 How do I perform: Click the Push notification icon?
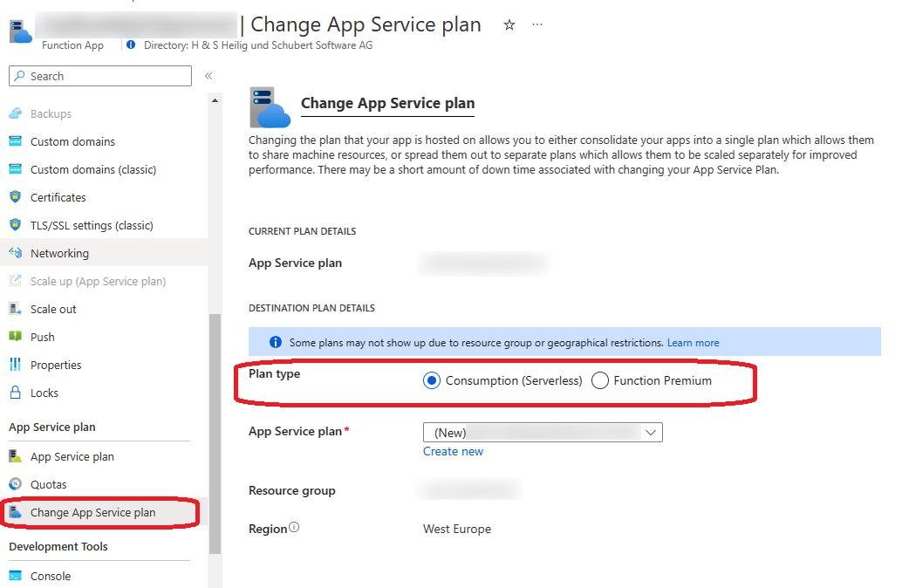16,337
